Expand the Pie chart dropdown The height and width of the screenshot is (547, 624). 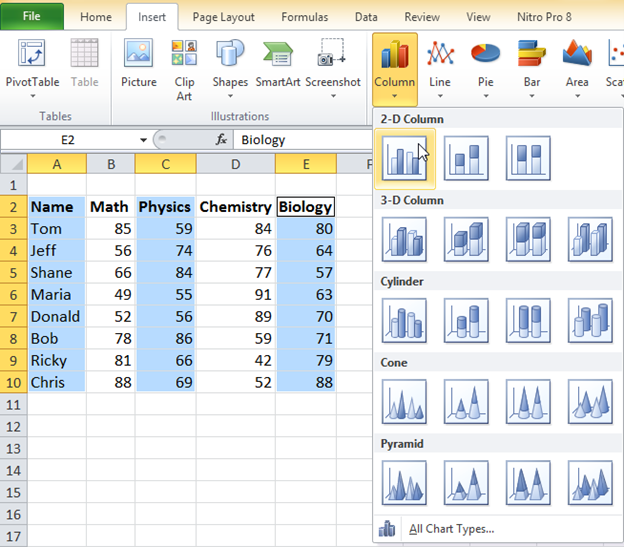485,68
